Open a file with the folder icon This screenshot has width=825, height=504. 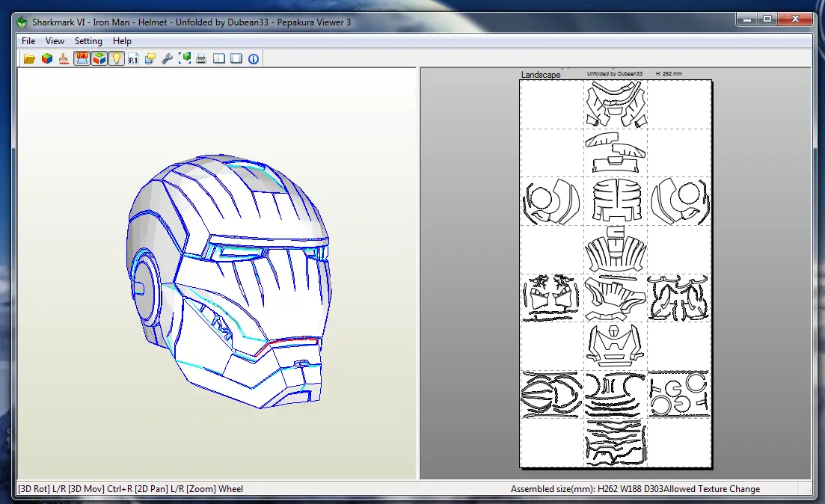(29, 59)
